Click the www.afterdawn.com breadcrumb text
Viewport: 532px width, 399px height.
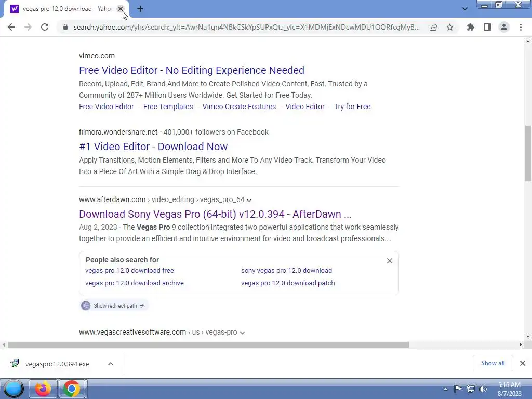pyautogui.click(x=112, y=199)
